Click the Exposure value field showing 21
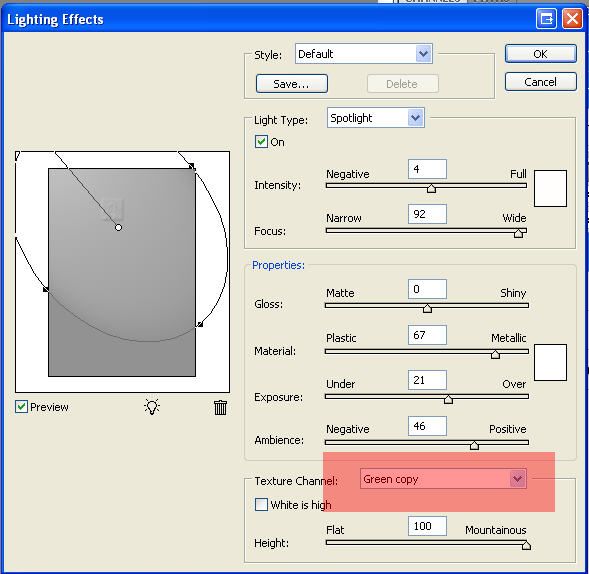The height and width of the screenshot is (574, 589). coord(427,380)
